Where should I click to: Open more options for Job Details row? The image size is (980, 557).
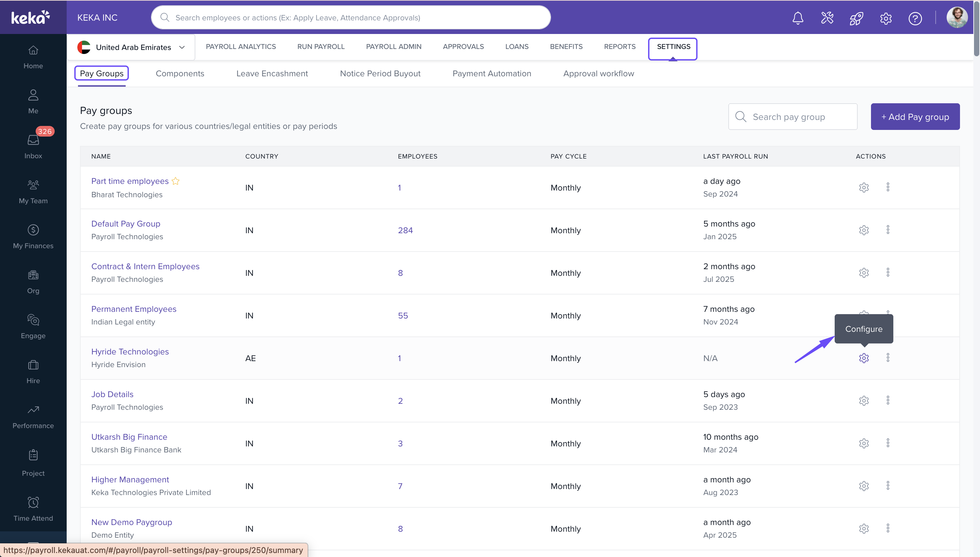[888, 400]
